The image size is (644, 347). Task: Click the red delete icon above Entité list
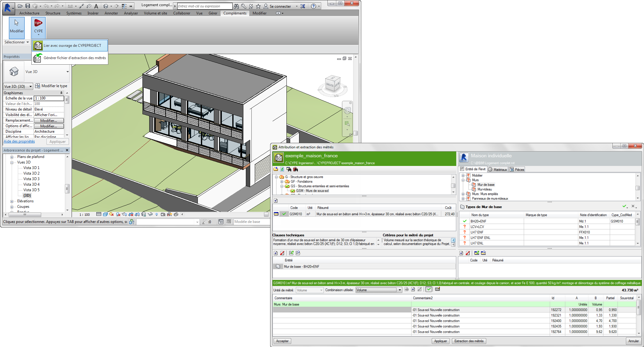[x=282, y=253]
